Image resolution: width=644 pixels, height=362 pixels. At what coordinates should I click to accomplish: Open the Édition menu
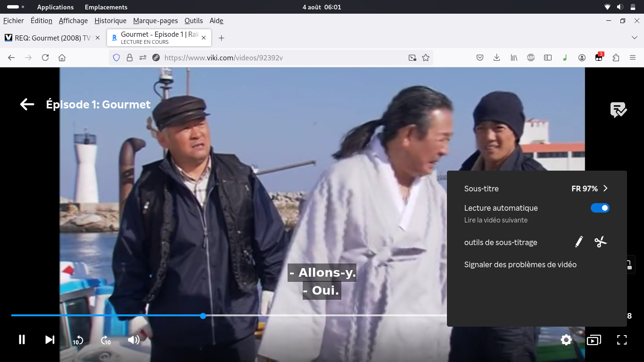(x=41, y=21)
